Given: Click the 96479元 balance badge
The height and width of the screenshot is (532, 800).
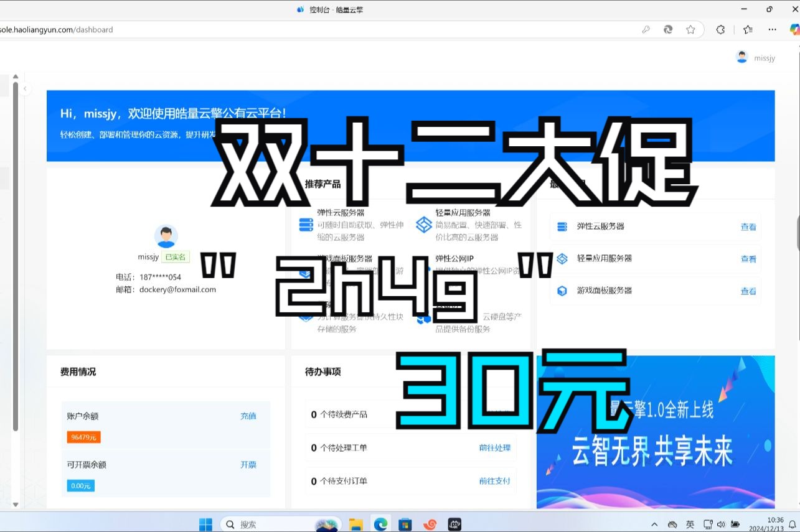Looking at the screenshot, I should (x=84, y=437).
